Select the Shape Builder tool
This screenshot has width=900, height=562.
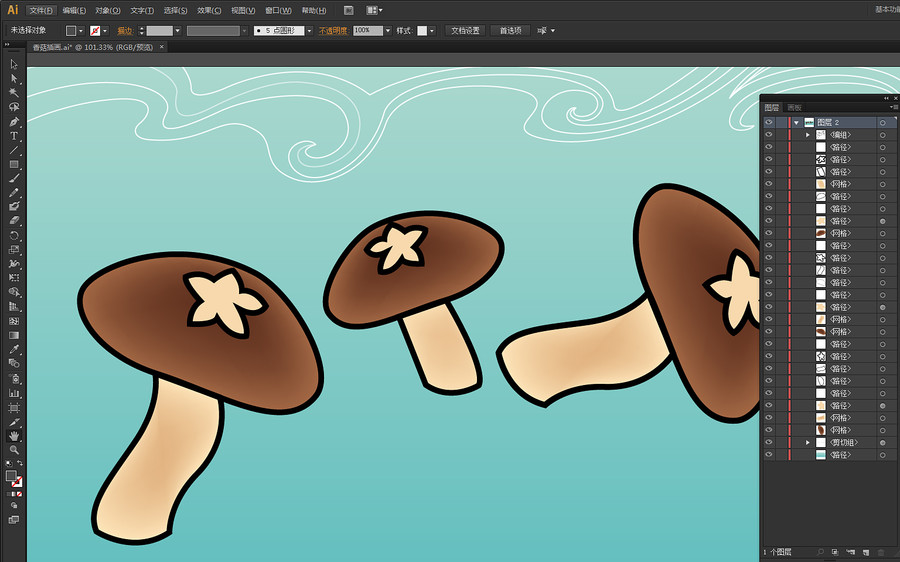14,292
